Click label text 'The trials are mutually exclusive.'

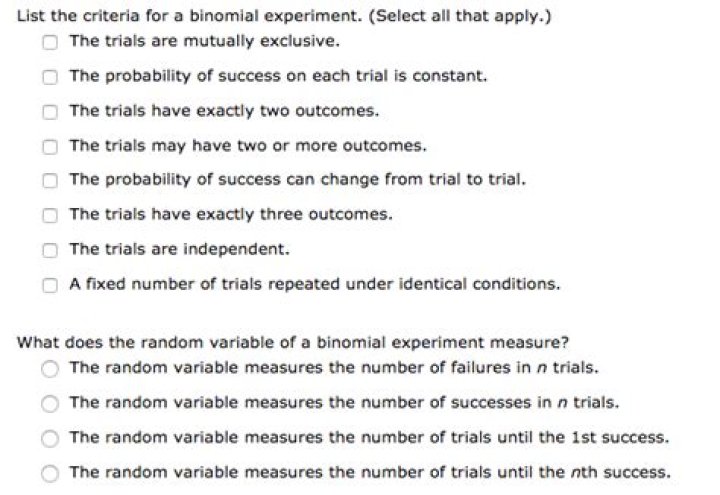click(204, 41)
